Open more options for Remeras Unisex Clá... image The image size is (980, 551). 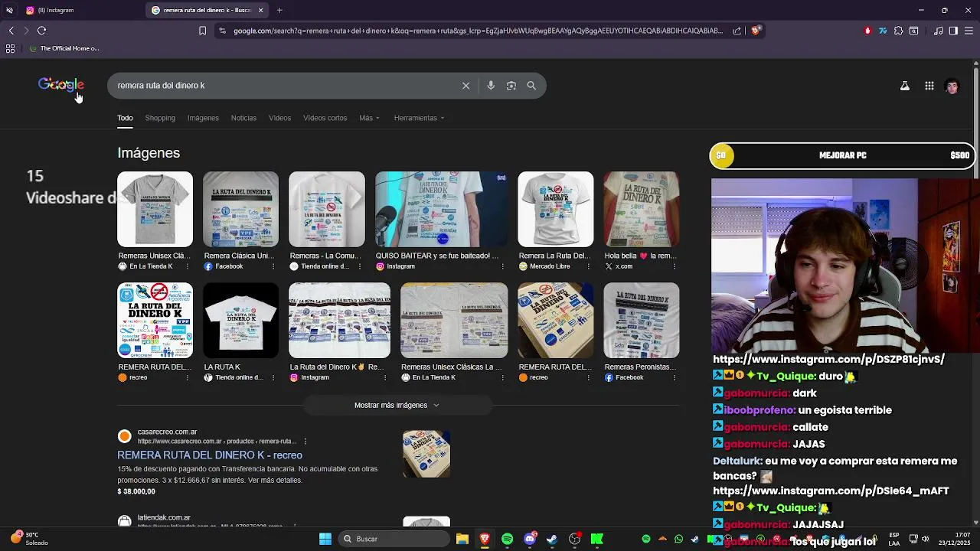point(187,266)
